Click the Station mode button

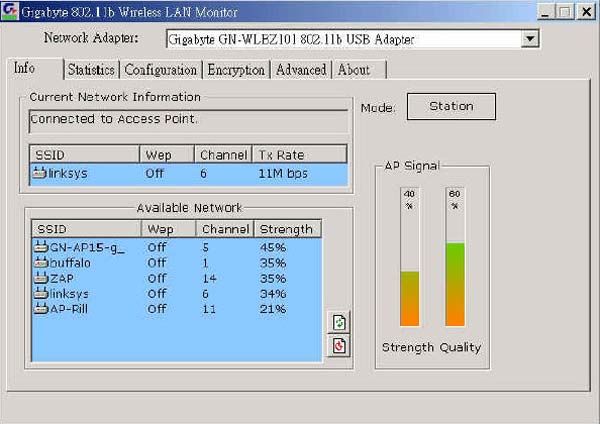point(451,106)
